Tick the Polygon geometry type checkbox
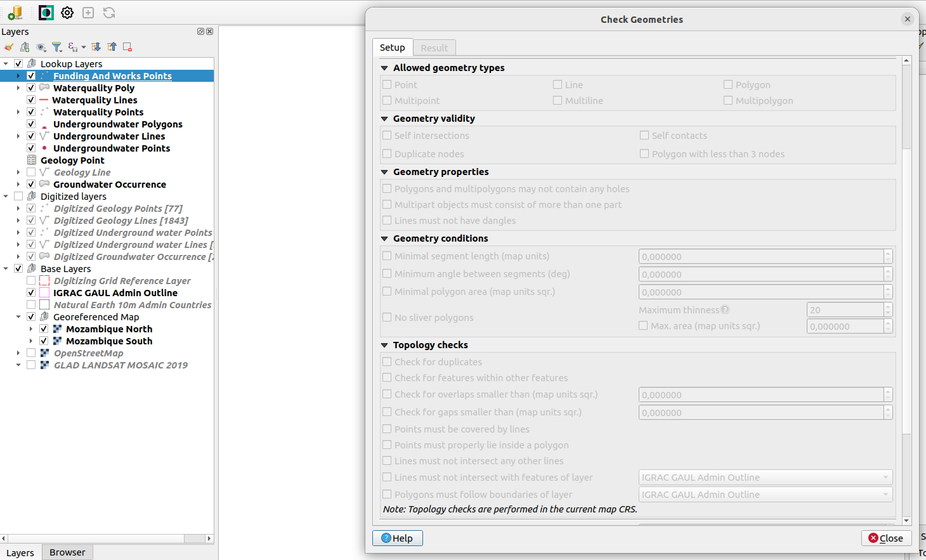The width and height of the screenshot is (926, 560). click(x=728, y=84)
